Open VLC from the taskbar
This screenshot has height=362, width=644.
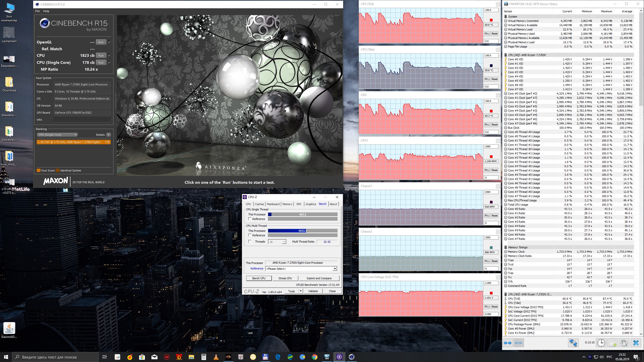pyautogui.click(x=216, y=357)
